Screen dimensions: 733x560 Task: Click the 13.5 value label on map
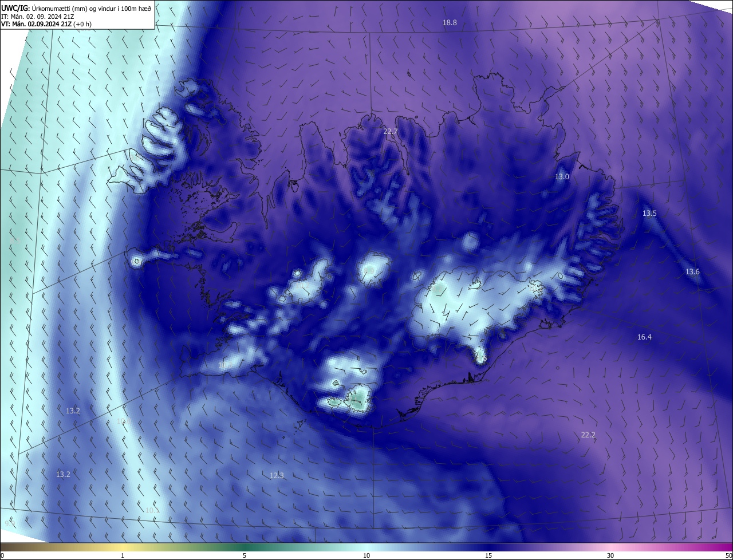pos(649,214)
